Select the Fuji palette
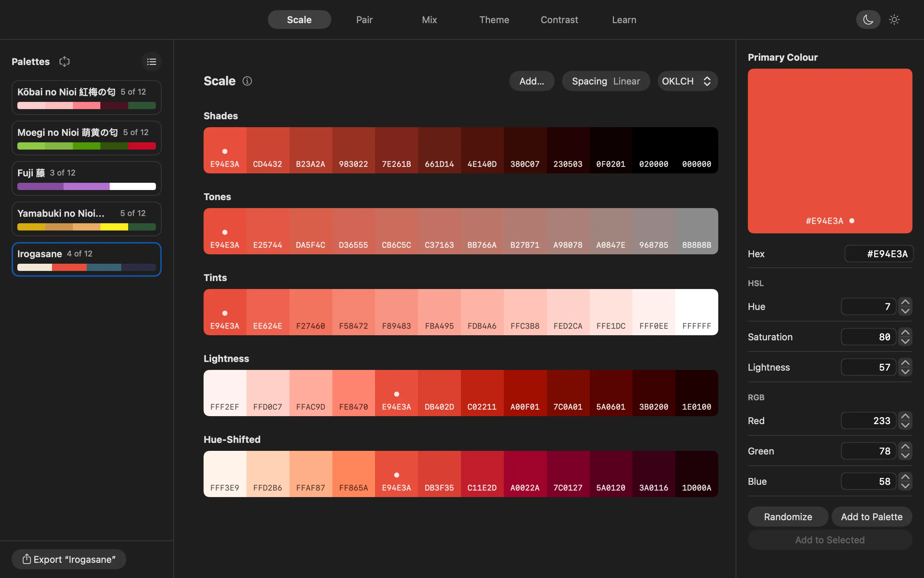The width and height of the screenshot is (924, 578). click(x=87, y=178)
